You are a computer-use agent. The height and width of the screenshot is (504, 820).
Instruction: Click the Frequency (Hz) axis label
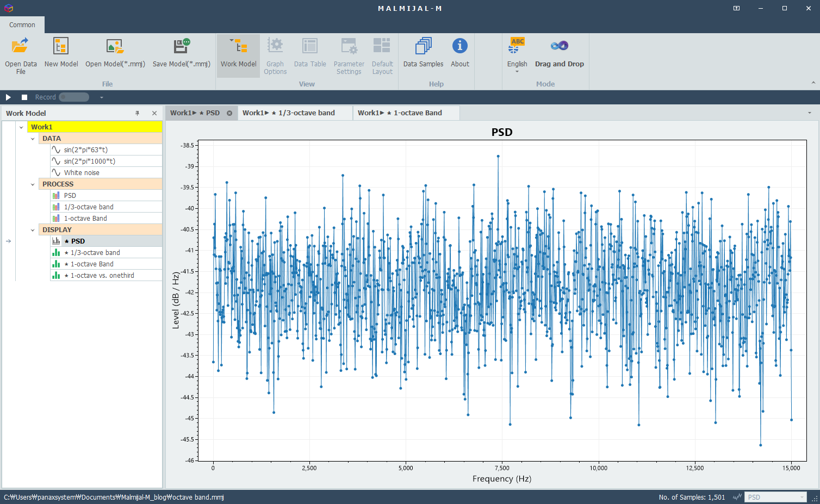502,478
